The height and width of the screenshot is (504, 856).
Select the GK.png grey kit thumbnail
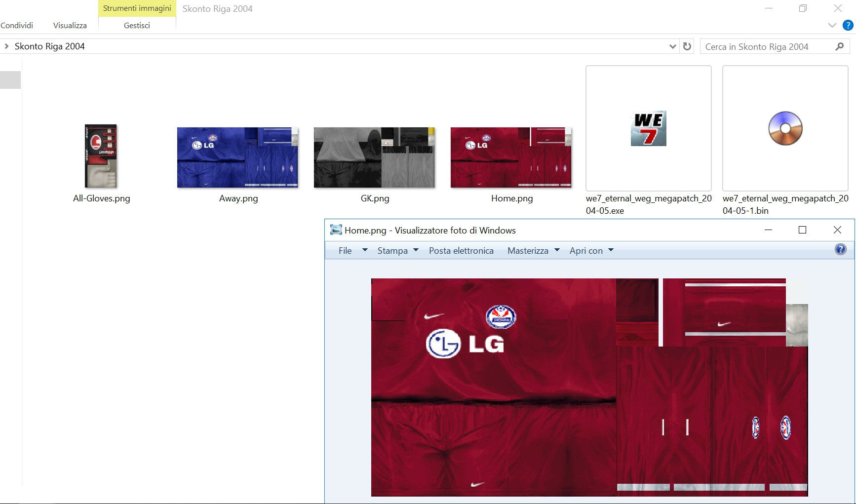pyautogui.click(x=374, y=157)
